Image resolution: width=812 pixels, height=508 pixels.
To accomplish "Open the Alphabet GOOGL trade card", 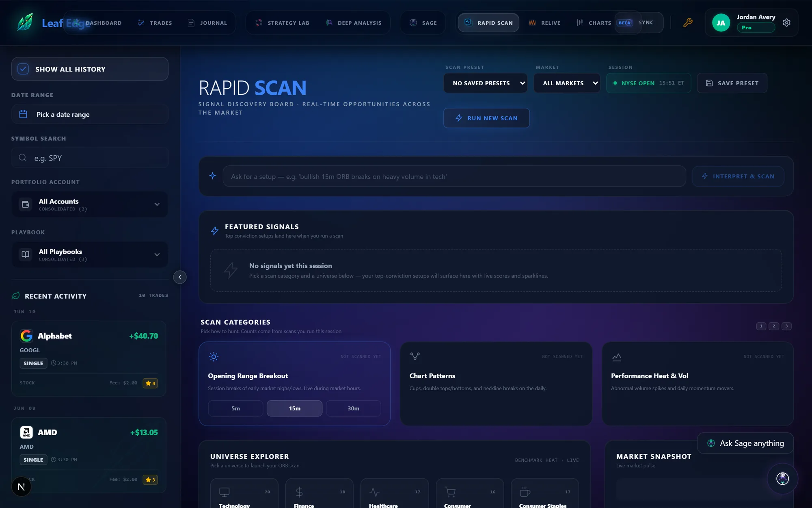I will (89, 358).
